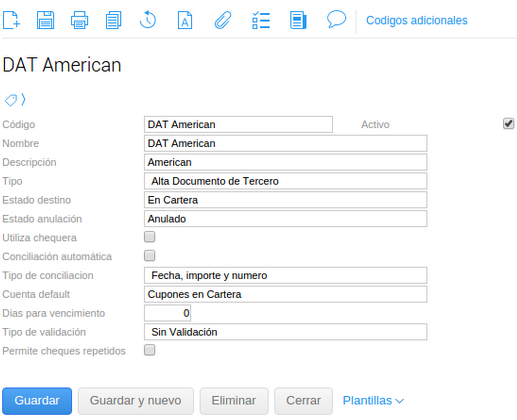Click the Eliminar button
Image resolution: width=517 pixels, height=420 pixels.
click(x=234, y=401)
